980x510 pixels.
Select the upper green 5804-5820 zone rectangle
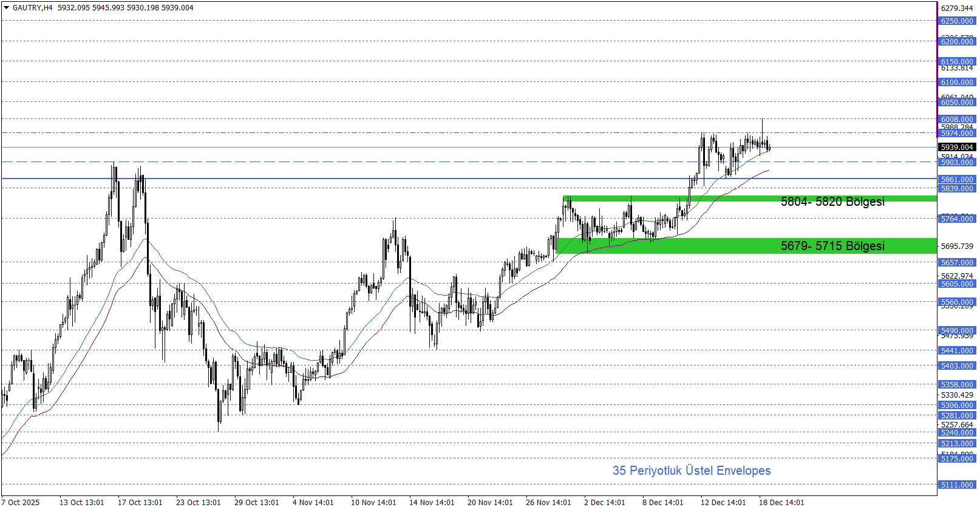(x=668, y=199)
